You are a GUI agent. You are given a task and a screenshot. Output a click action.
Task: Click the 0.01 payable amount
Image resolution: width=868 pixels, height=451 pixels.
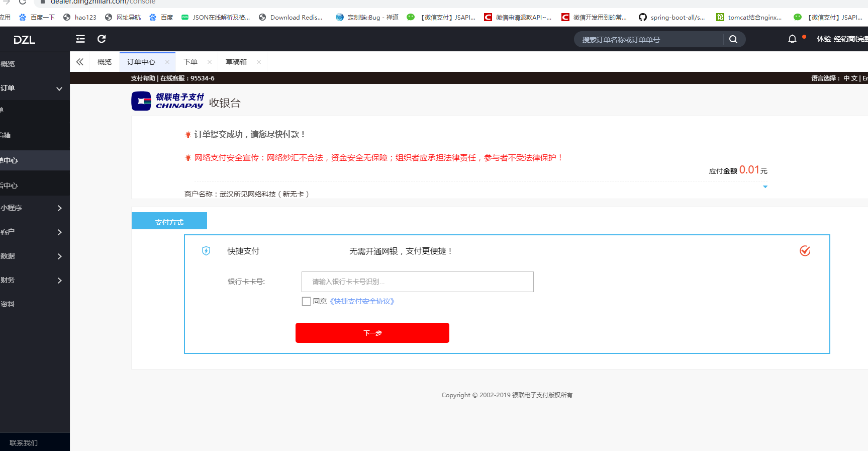point(749,170)
